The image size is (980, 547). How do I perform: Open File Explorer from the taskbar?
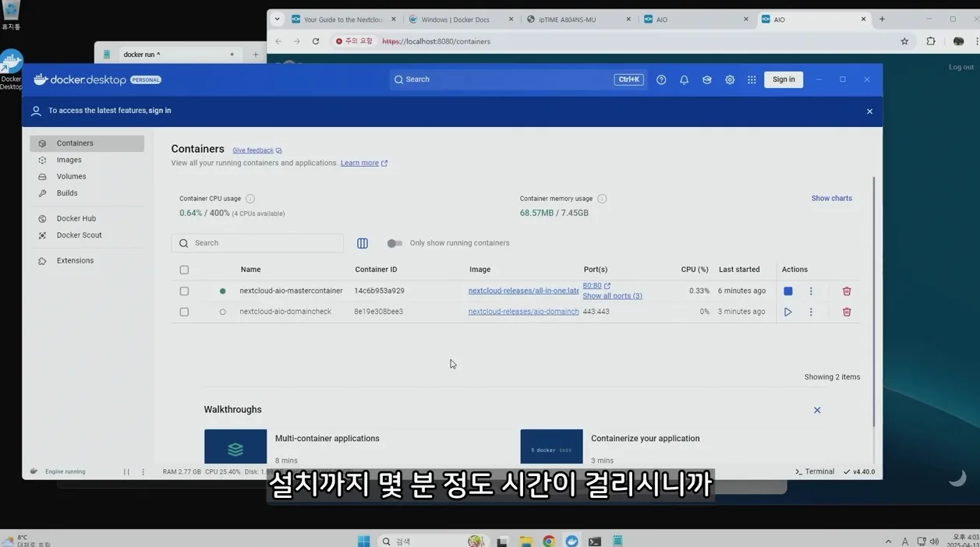click(x=526, y=541)
